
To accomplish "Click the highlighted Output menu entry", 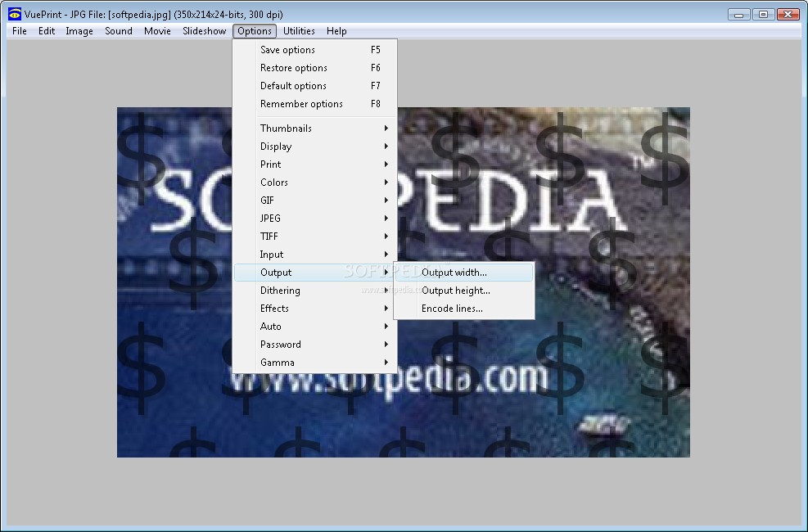I will point(315,273).
